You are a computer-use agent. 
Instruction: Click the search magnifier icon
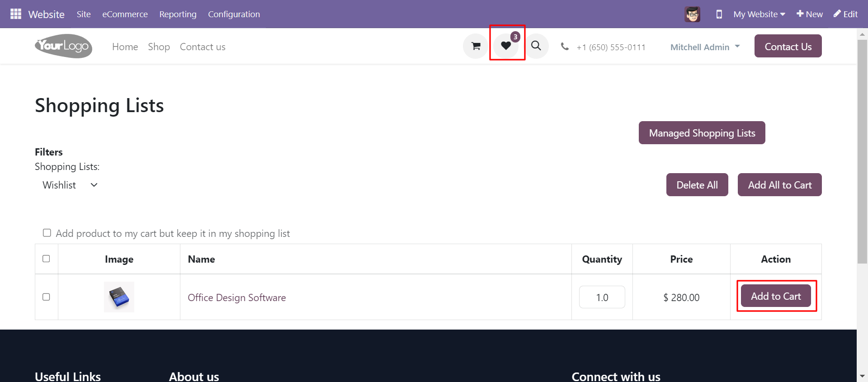(x=536, y=46)
